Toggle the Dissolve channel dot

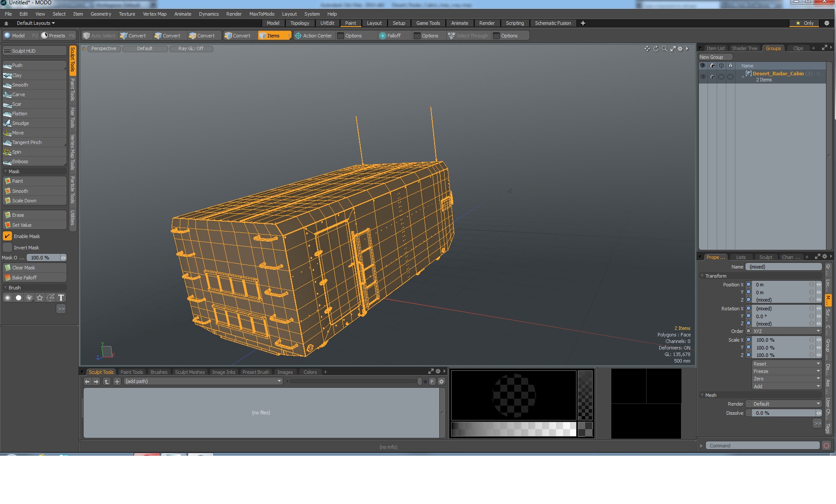pos(748,413)
